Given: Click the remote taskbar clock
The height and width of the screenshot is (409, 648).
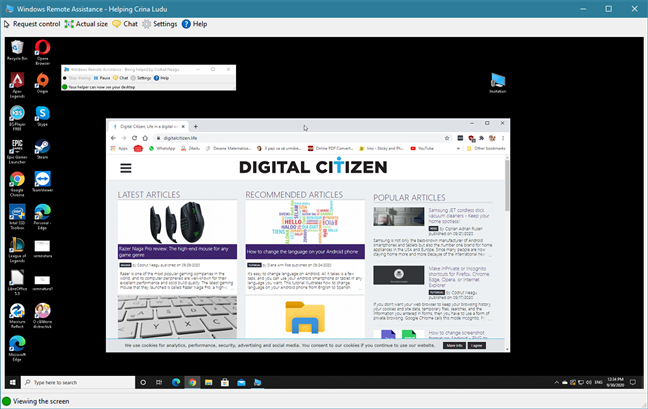Looking at the screenshot, I should [615, 382].
